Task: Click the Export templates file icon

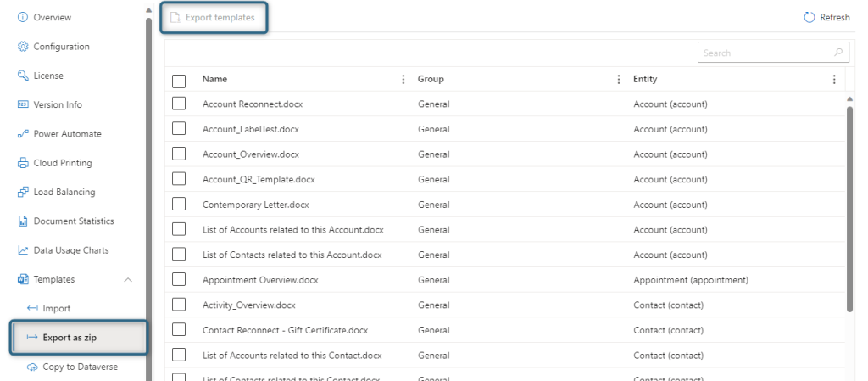Action: 175,18
